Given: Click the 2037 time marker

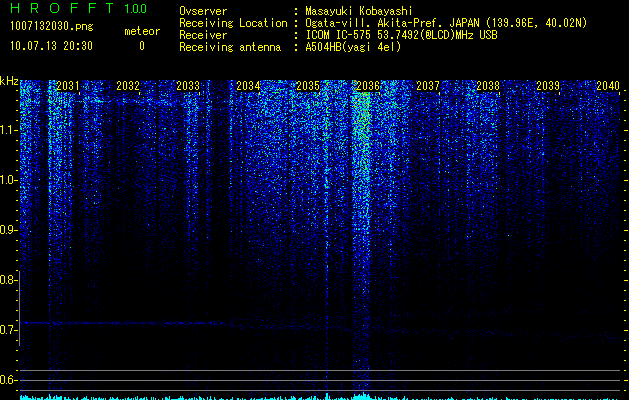Looking at the screenshot, I should click(428, 86).
